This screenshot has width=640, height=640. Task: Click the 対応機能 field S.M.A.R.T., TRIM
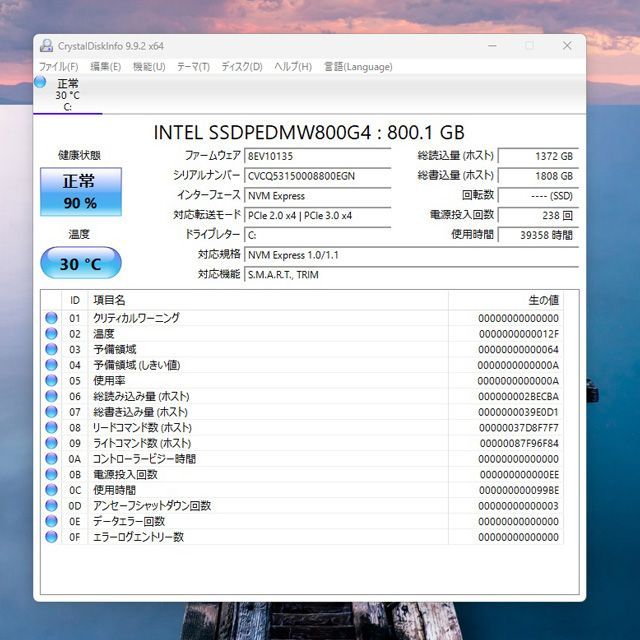click(411, 275)
